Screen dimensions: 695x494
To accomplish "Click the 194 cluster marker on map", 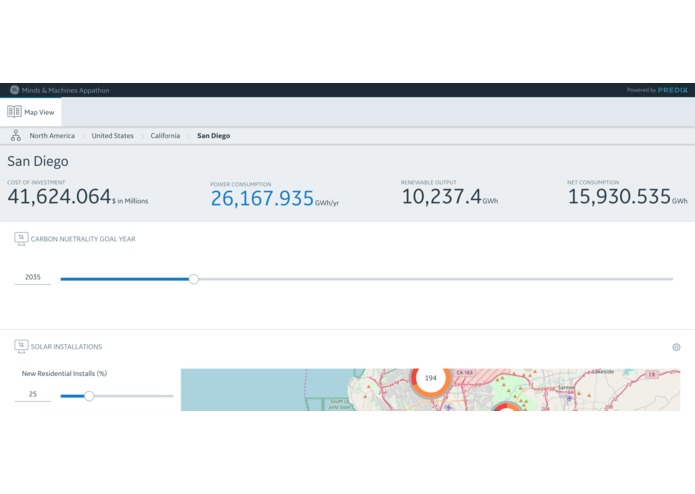I will 430,378.
